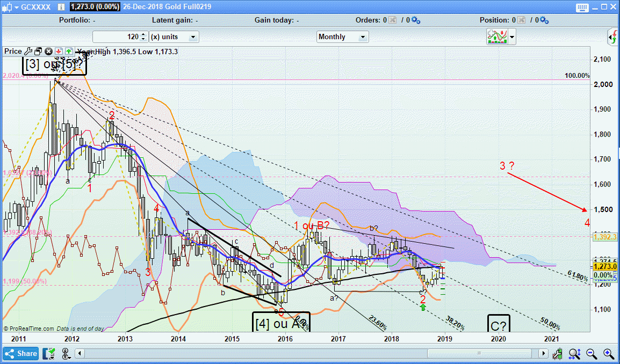Viewport: 620px width, 364px height.
Task: Click the candlestick chart icon in title bar
Action: point(7,7)
